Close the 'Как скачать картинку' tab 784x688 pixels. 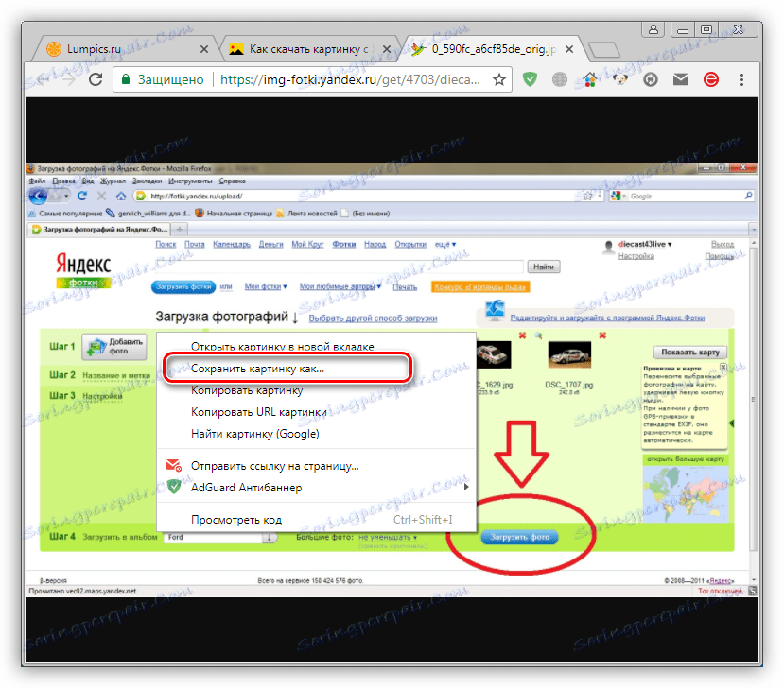(x=387, y=49)
